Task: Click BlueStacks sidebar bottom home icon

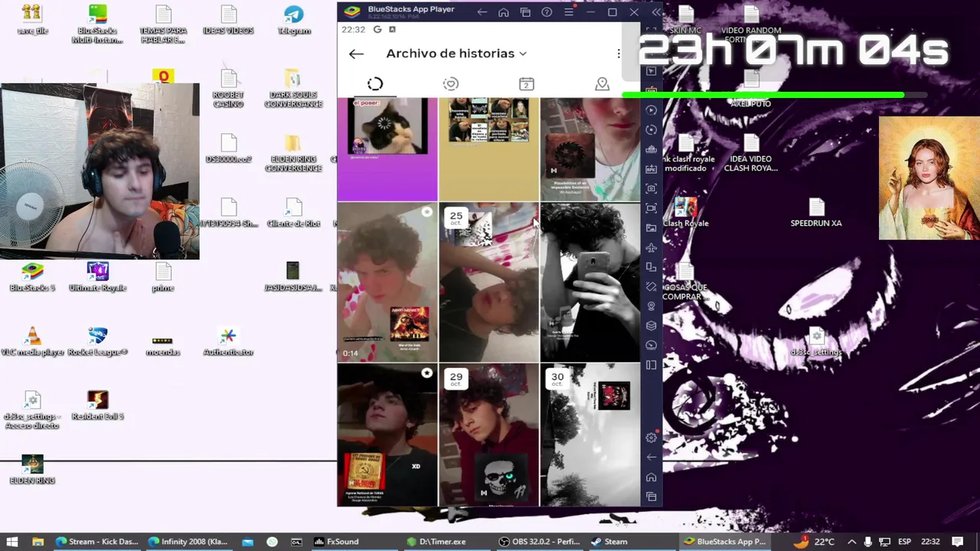Action: [652, 477]
